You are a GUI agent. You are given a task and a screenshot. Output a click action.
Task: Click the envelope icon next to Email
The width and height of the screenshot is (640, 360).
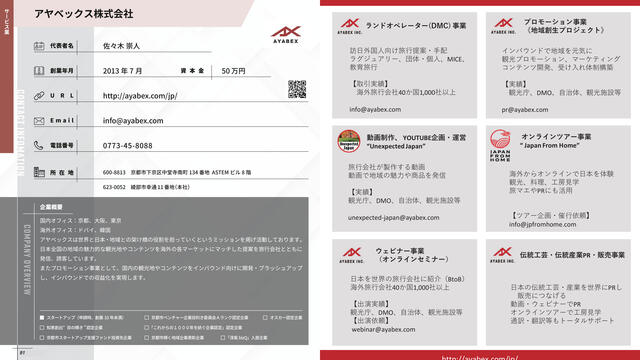click(x=39, y=121)
